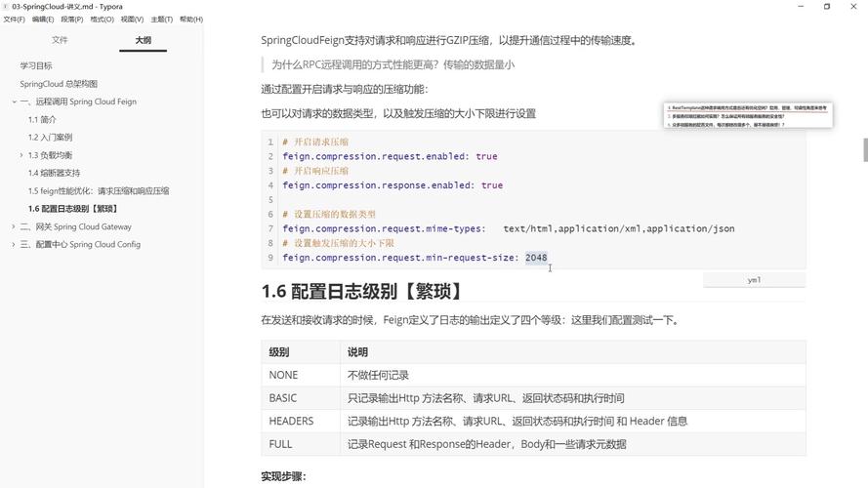Open the 段落(P) menu
This screenshot has height=488, width=868.
(x=72, y=20)
